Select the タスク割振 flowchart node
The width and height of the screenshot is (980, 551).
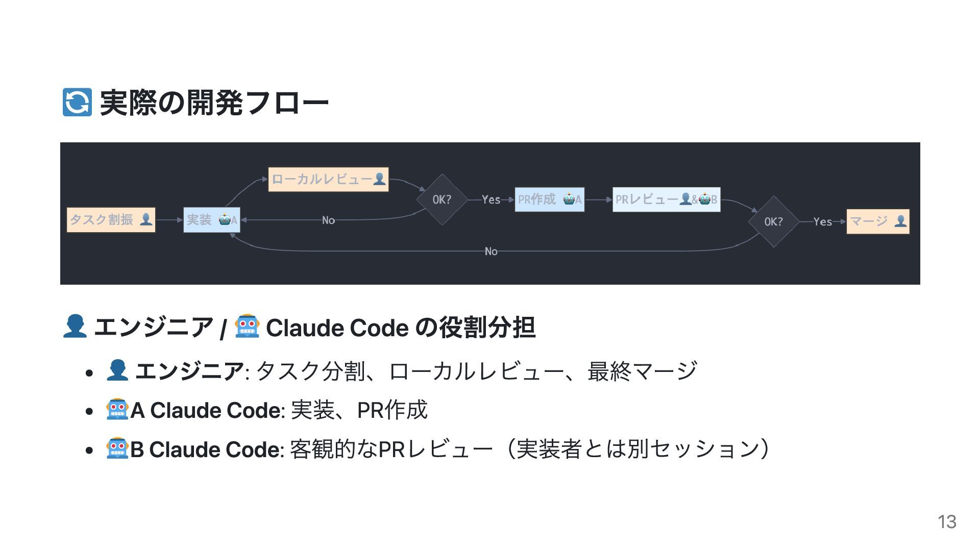pos(111,220)
